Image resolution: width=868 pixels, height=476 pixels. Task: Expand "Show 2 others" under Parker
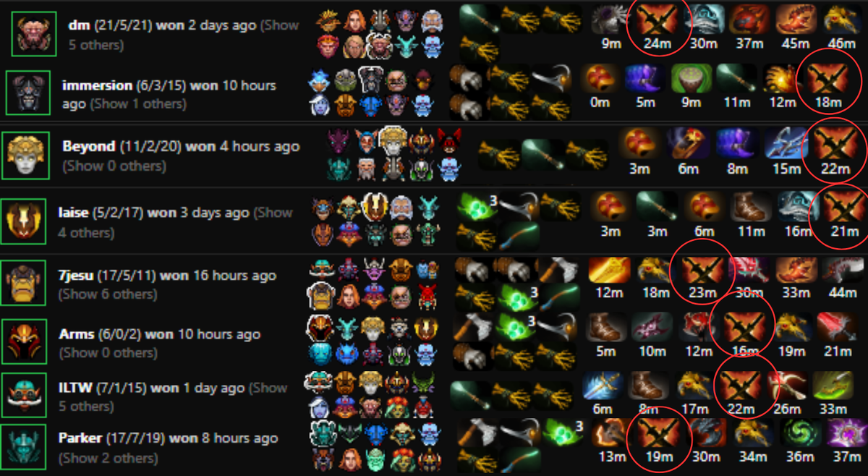click(108, 457)
